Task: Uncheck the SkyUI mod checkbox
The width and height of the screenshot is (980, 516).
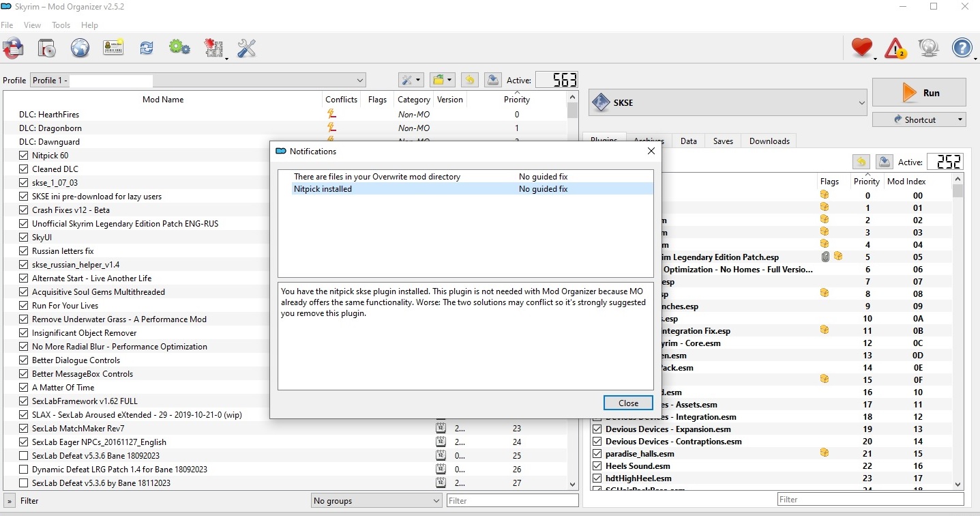Action: point(25,238)
